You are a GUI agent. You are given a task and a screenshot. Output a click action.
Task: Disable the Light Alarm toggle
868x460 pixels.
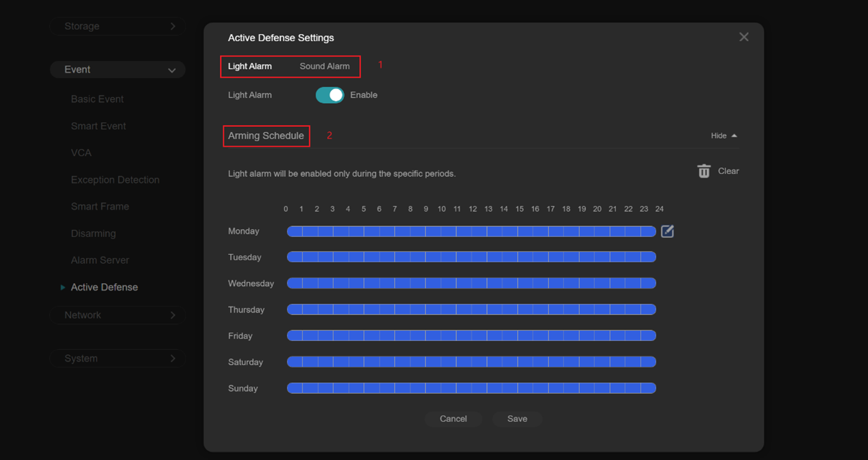click(x=329, y=95)
